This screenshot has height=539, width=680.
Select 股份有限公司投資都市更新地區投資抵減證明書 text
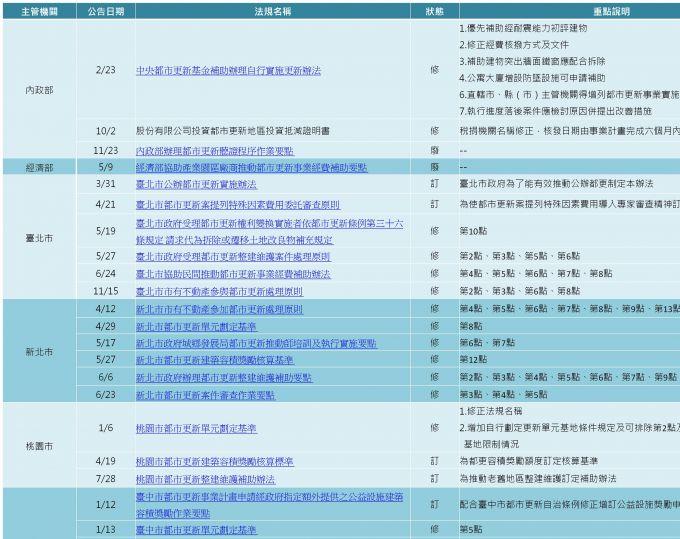(233, 131)
